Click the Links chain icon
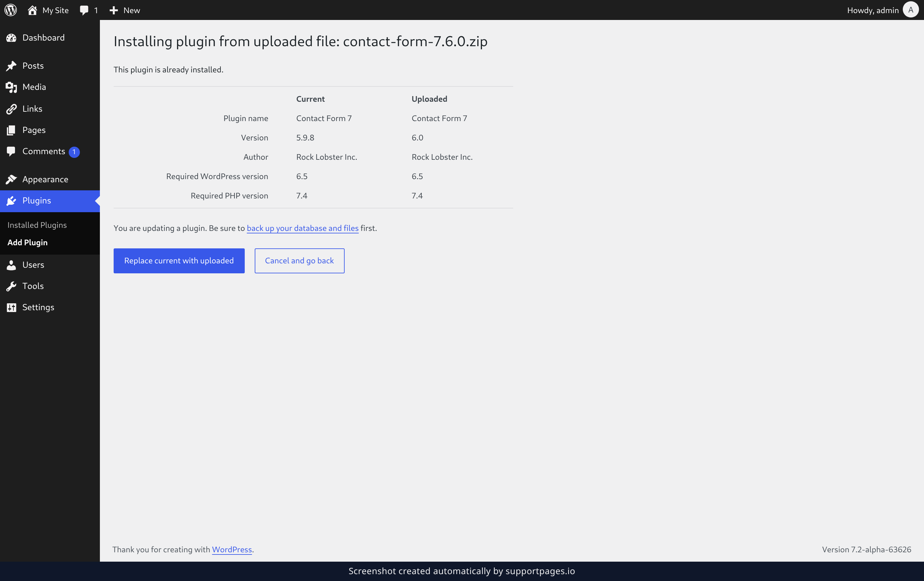 [x=12, y=109]
